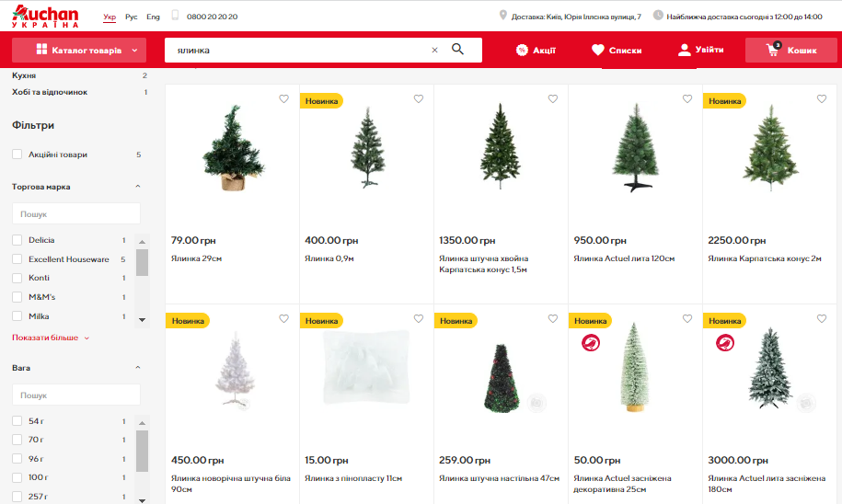The image size is (842, 504).
Task: Open the Акції promotions link
Action: point(536,50)
